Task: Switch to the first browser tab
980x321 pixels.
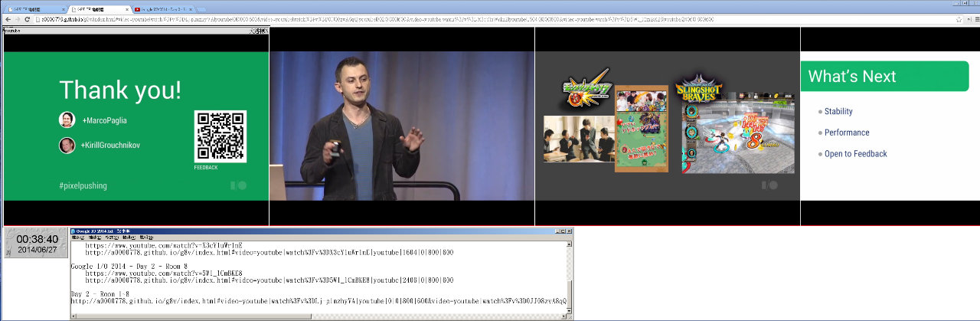Action: coord(34,8)
